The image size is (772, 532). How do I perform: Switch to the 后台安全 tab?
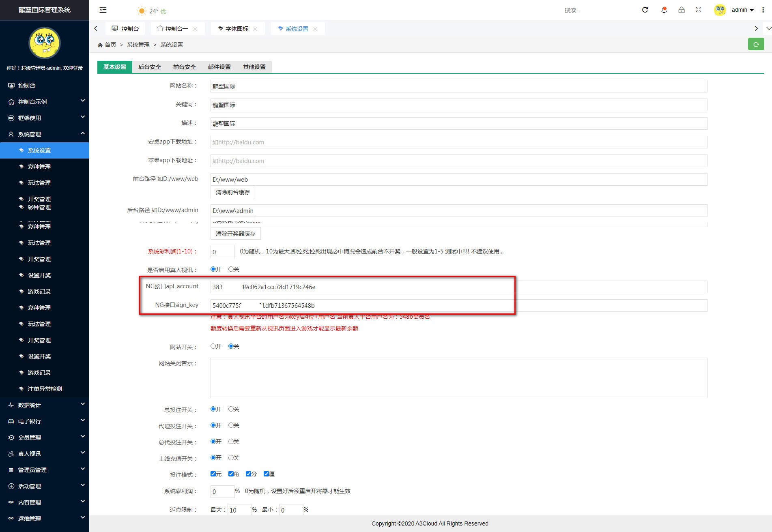pyautogui.click(x=149, y=67)
